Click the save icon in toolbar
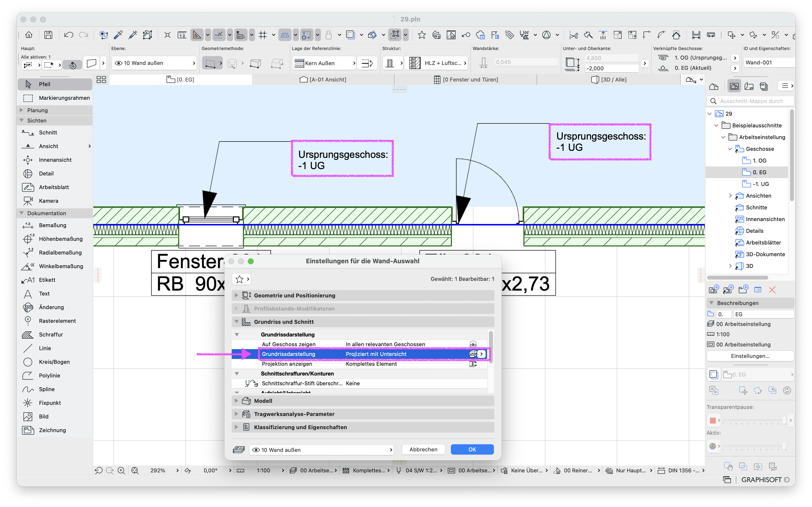This screenshot has height=507, width=812. pyautogui.click(x=48, y=35)
